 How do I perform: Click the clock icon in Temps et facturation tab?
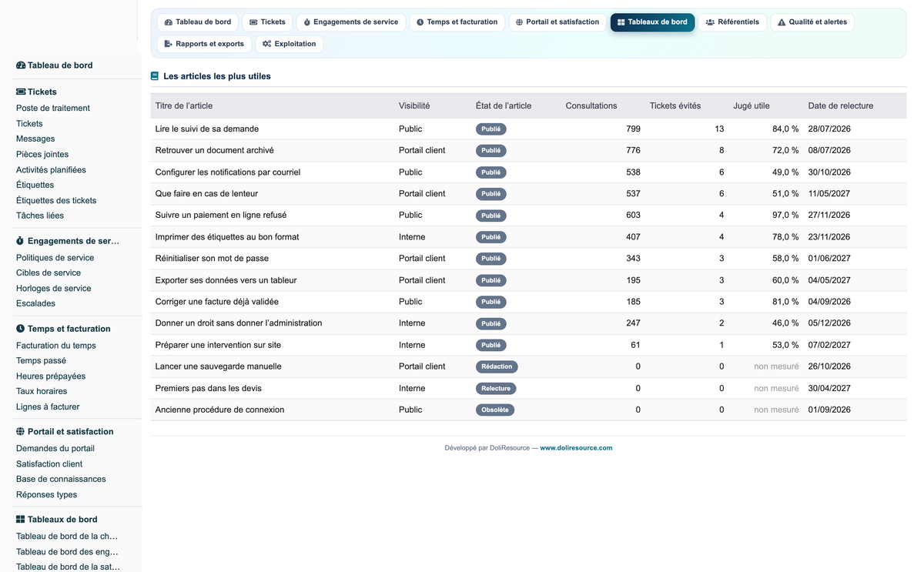pyautogui.click(x=420, y=22)
